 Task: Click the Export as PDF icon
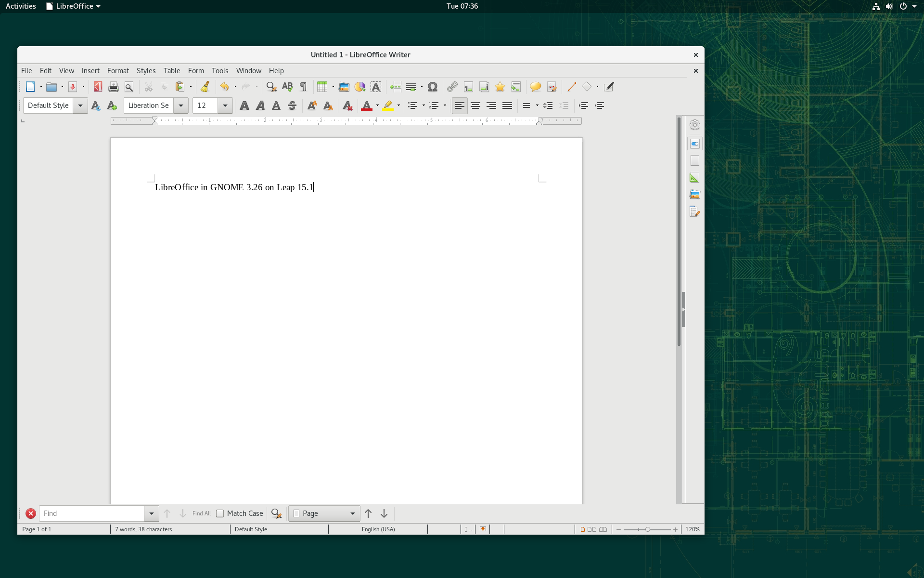pyautogui.click(x=98, y=87)
